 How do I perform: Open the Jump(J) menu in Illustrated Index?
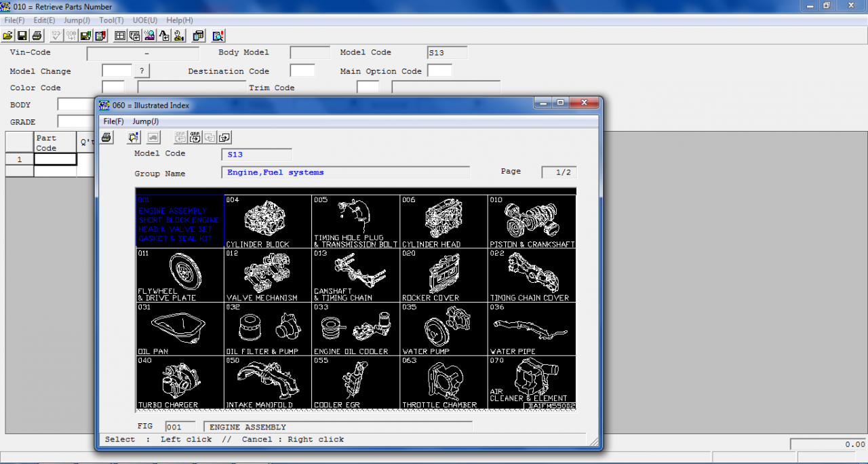coord(145,121)
